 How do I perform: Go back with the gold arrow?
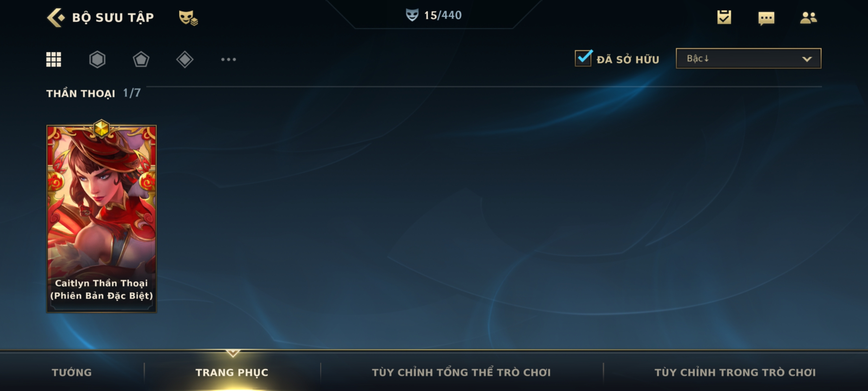(56, 17)
